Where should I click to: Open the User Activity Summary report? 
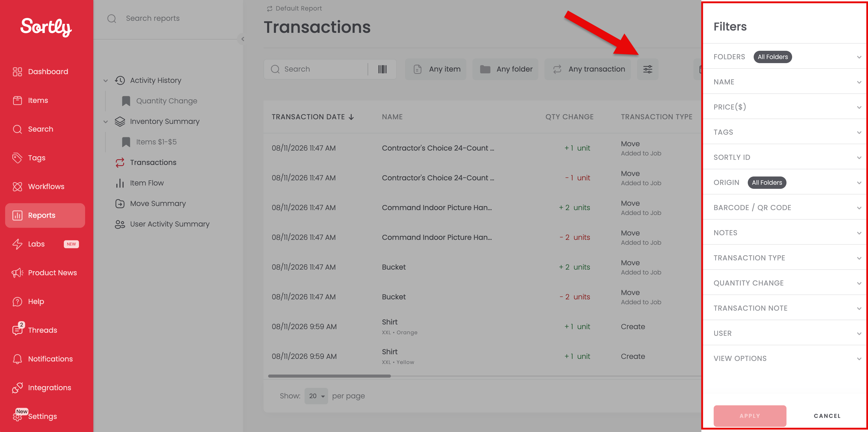tap(169, 224)
